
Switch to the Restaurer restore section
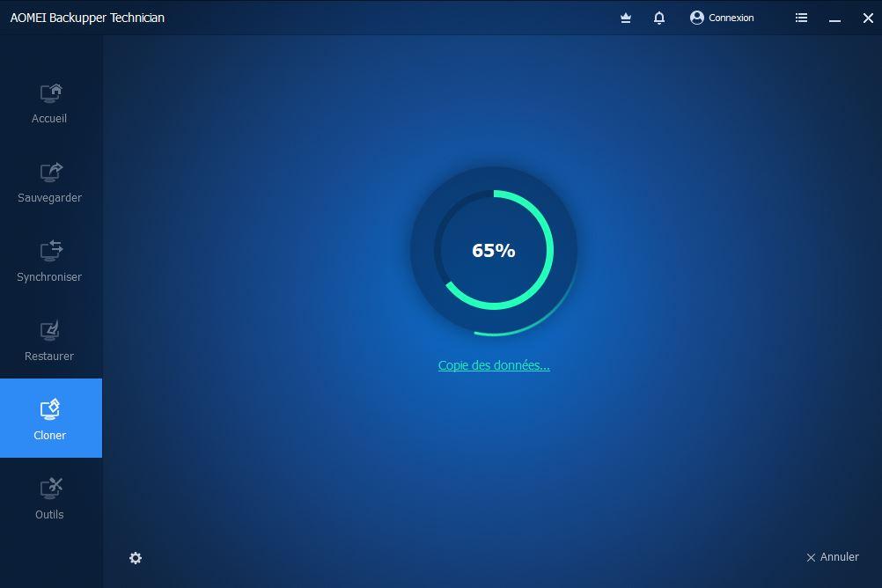click(x=49, y=342)
